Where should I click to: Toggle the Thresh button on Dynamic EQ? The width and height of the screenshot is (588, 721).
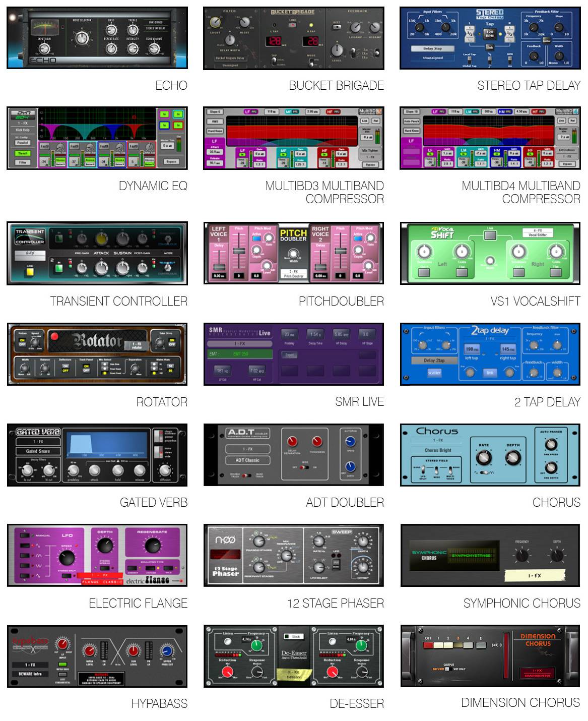[23, 153]
